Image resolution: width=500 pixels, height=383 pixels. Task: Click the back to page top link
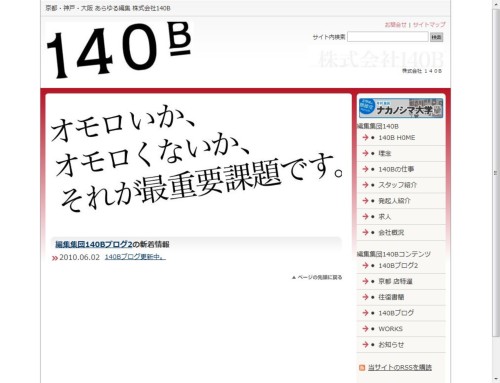(317, 277)
